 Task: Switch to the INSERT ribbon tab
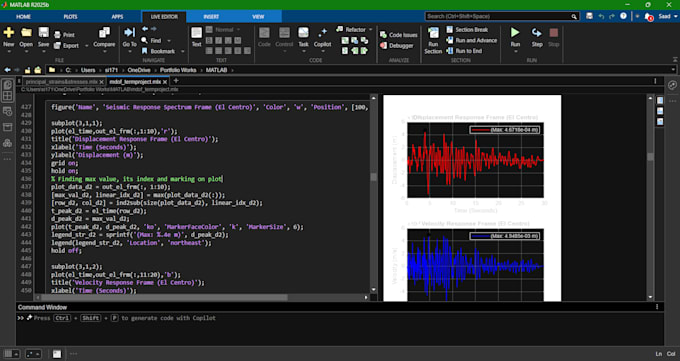pyautogui.click(x=211, y=16)
